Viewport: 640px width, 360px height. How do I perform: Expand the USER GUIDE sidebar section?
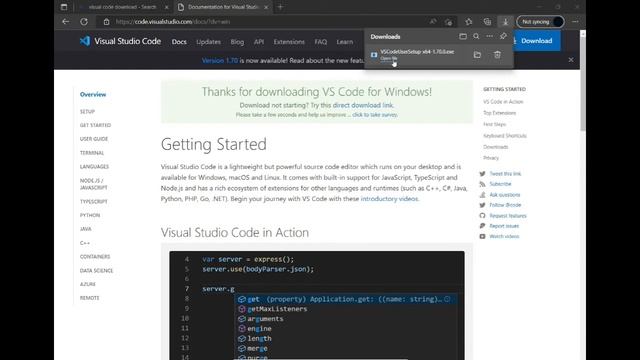click(94, 139)
